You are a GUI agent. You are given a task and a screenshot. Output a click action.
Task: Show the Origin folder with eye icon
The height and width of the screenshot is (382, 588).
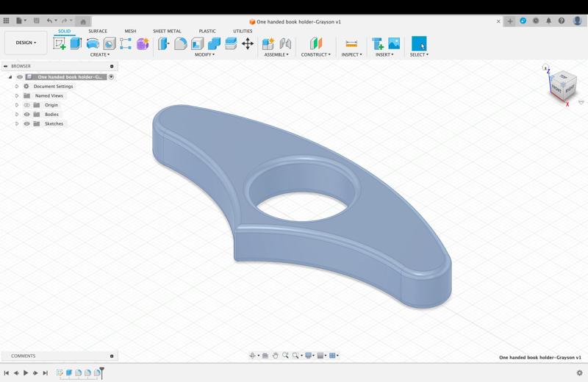tap(27, 105)
